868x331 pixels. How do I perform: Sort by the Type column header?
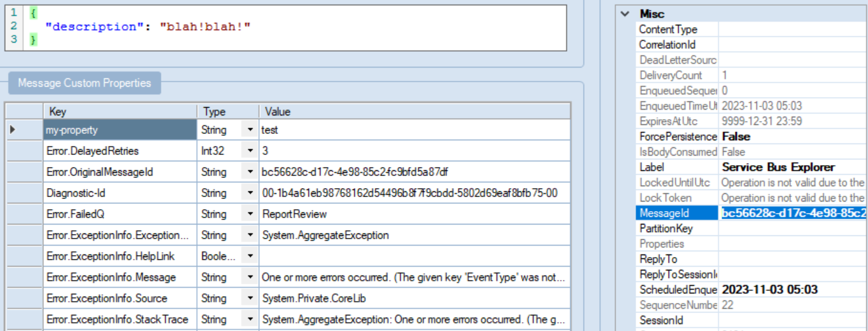pyautogui.click(x=228, y=111)
